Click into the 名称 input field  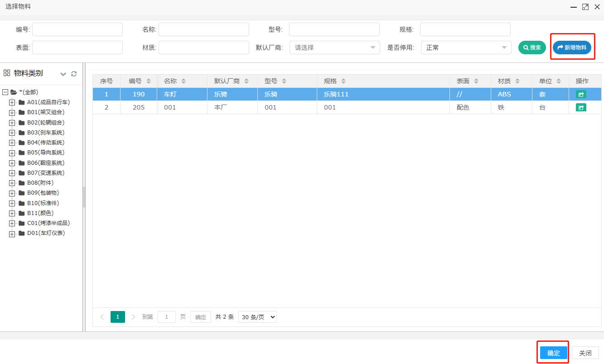[x=203, y=29]
